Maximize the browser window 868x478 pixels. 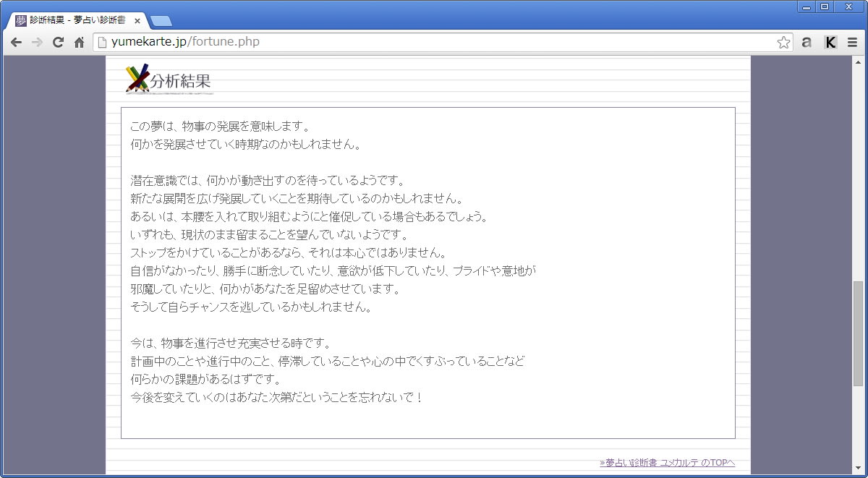point(824,7)
